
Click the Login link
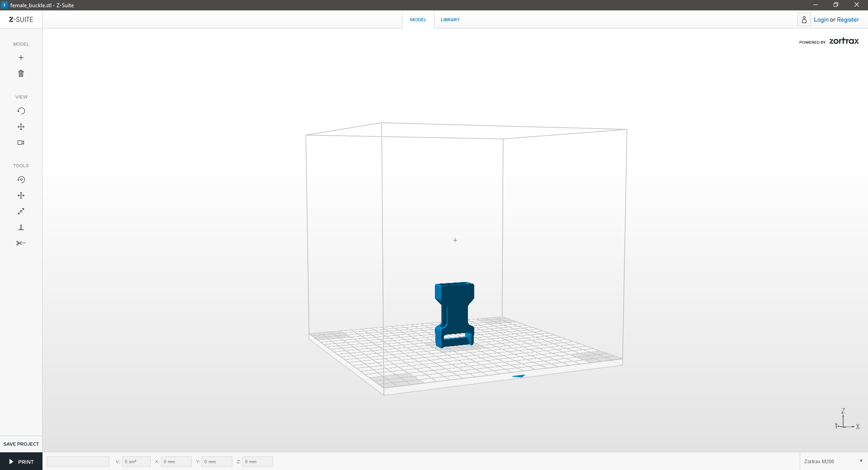pyautogui.click(x=821, y=20)
